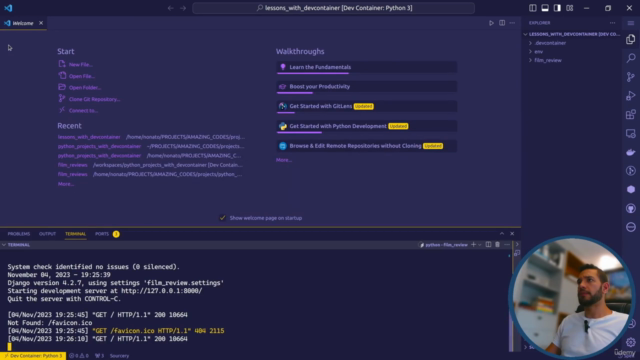Switch to the PORTS tab
The width and height of the screenshot is (640, 360).
[x=102, y=234]
